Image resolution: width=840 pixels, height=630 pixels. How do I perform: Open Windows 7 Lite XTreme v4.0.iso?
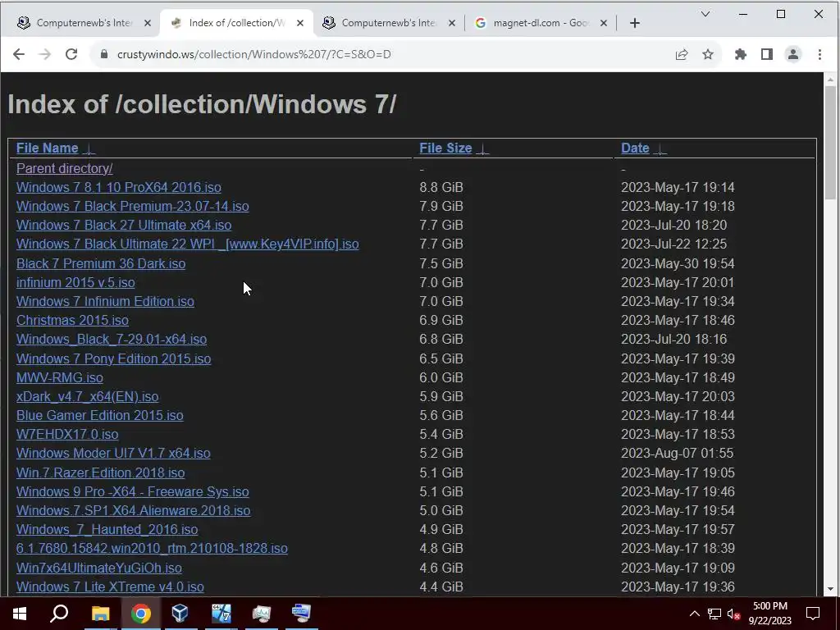click(x=110, y=587)
